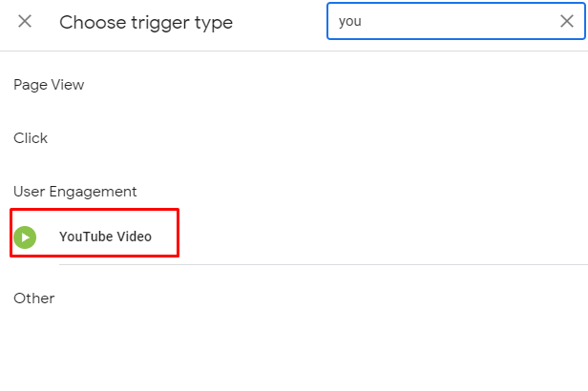This screenshot has width=588, height=391.
Task: Click the word Video in the YouTube Video entry
Action: click(x=134, y=237)
